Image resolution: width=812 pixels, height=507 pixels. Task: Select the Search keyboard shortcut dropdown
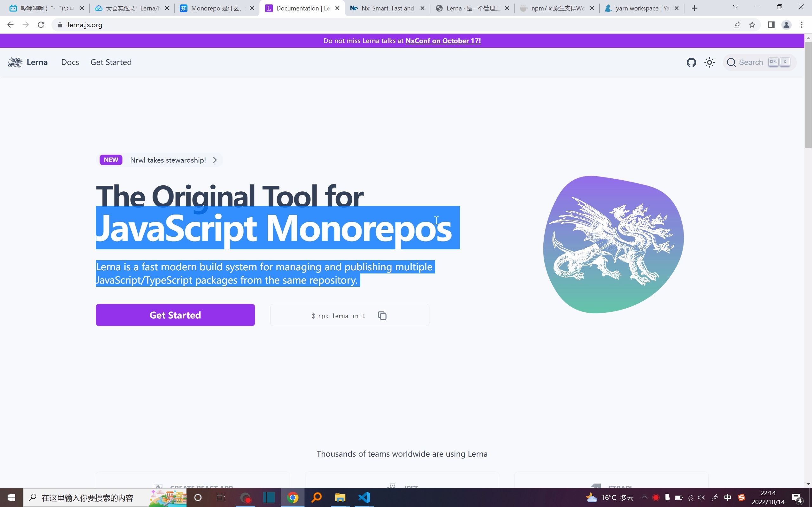coord(781,62)
